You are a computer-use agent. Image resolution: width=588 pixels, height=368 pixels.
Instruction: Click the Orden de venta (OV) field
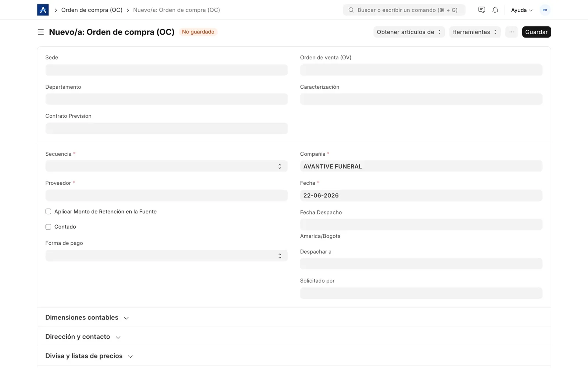point(421,70)
